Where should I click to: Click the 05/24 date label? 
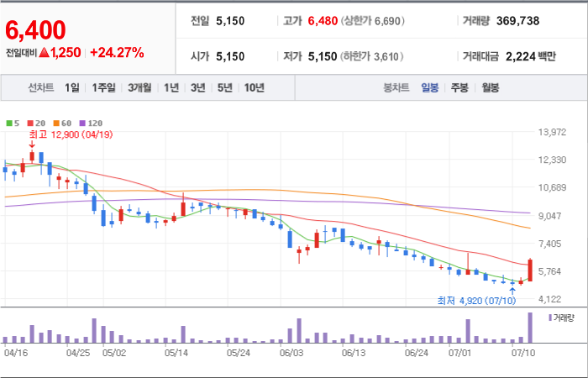239,354
